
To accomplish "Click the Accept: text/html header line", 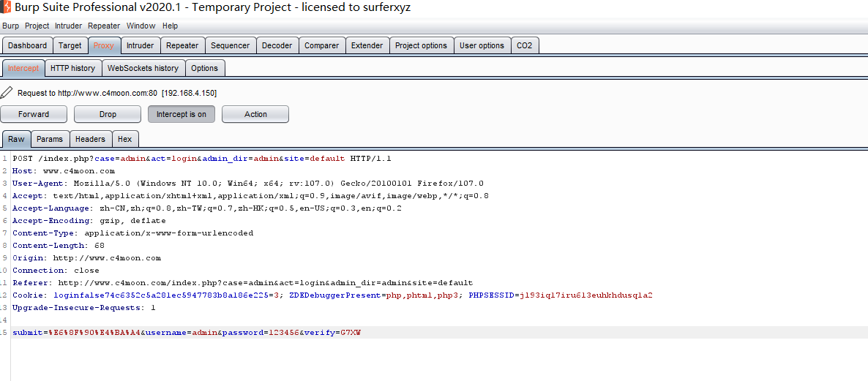I will tap(250, 196).
